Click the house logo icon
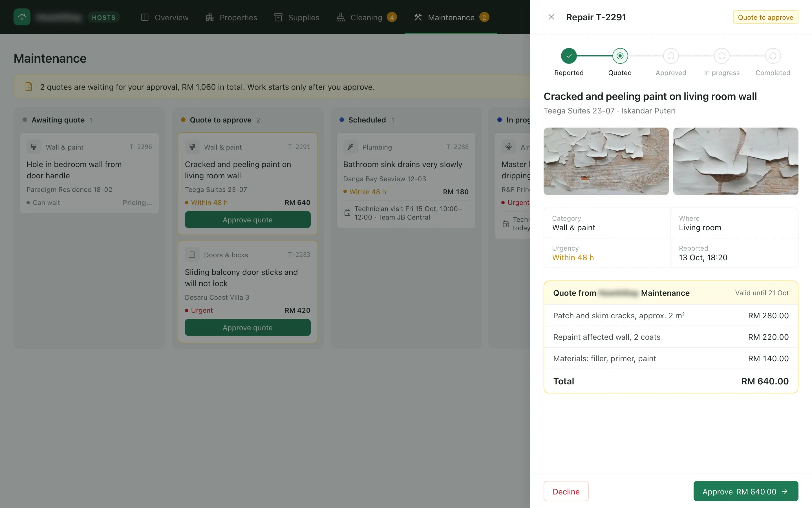This screenshot has height=508, width=812. pos(22,17)
